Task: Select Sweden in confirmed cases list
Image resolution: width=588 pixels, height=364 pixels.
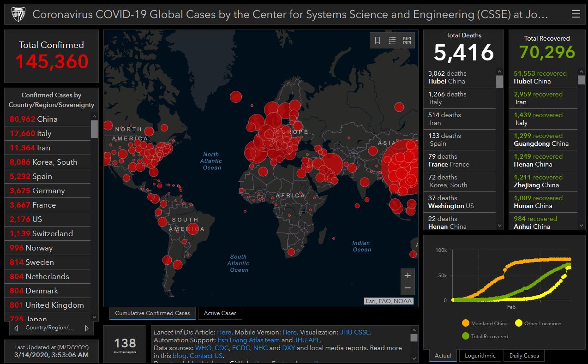Action: point(48,262)
